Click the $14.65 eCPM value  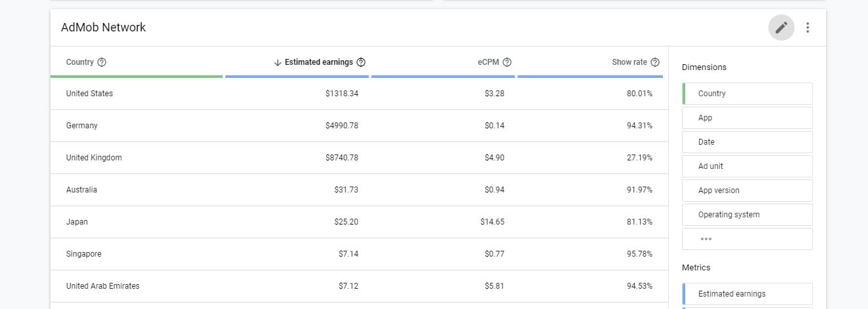coord(493,222)
